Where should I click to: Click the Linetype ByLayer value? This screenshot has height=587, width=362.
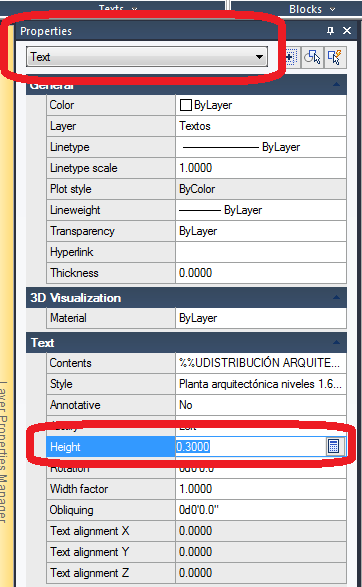(261, 147)
